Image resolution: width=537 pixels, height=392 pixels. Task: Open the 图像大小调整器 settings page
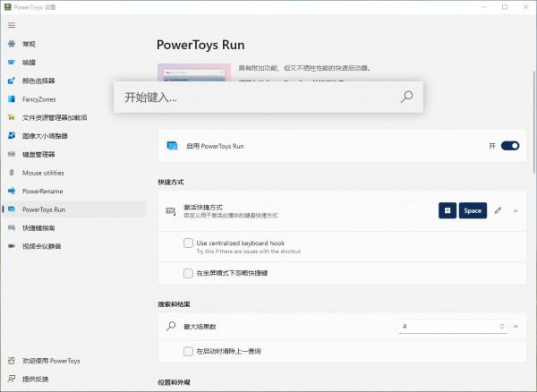[73, 136]
